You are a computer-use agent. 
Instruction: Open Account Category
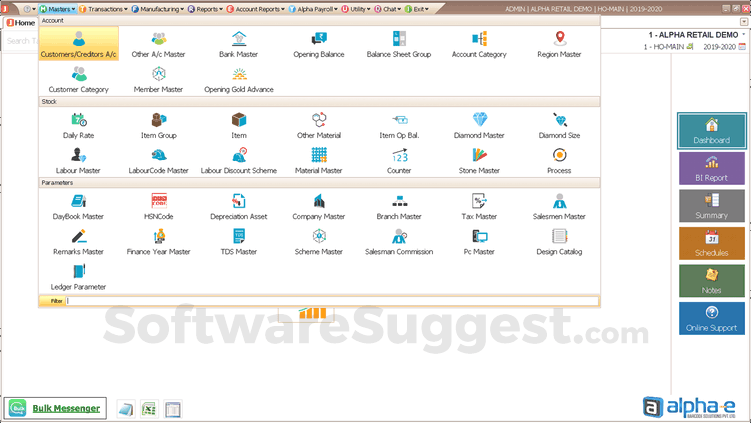pos(479,45)
